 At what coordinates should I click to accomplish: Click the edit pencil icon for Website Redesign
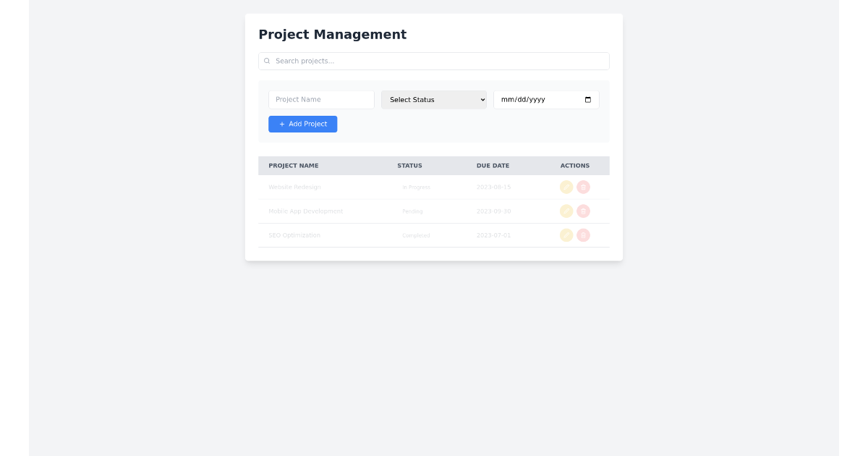[x=566, y=187]
